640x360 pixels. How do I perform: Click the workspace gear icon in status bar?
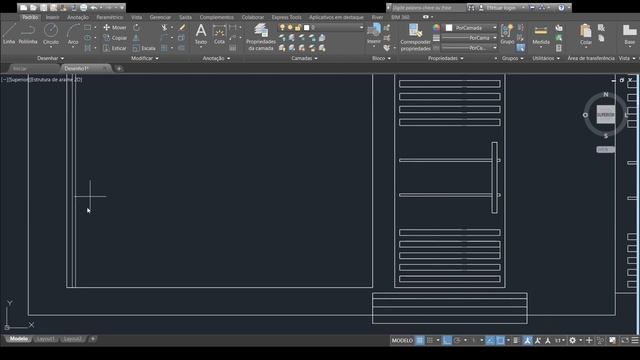coord(572,340)
